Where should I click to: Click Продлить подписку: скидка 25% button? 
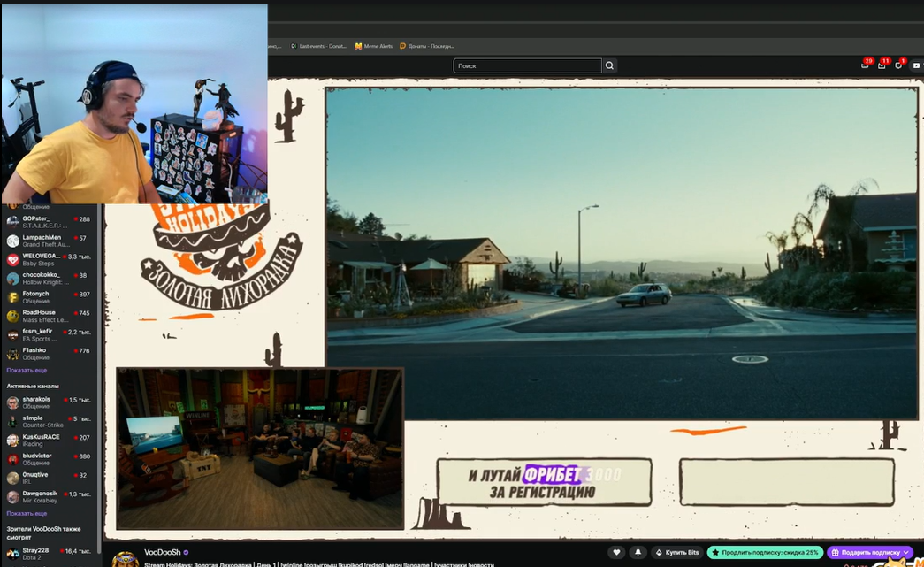tap(765, 552)
